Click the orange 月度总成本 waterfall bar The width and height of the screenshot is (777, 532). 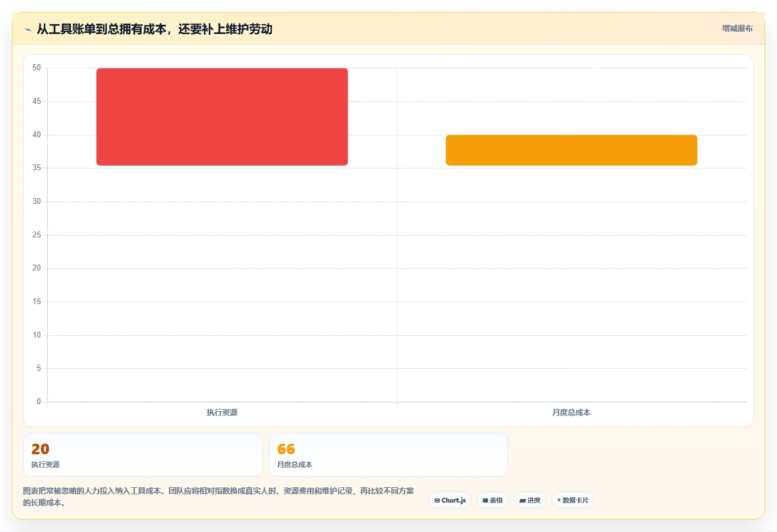pyautogui.click(x=571, y=150)
